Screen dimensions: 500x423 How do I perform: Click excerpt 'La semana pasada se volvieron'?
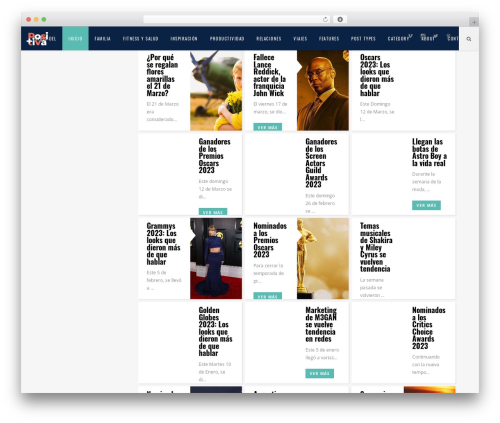click(x=372, y=288)
